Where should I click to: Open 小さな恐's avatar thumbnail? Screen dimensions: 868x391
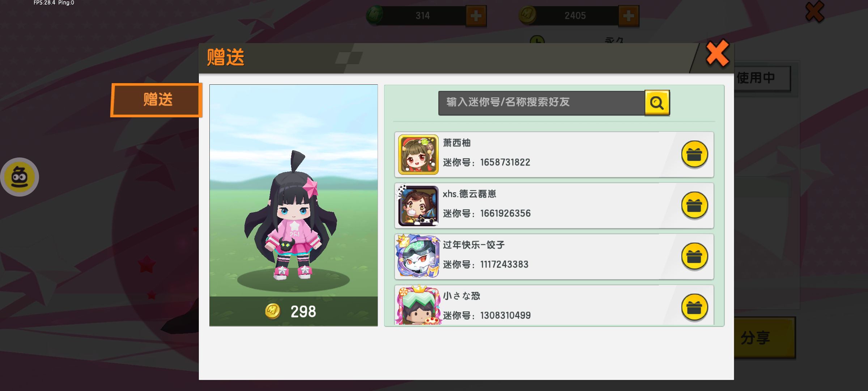[418, 305]
